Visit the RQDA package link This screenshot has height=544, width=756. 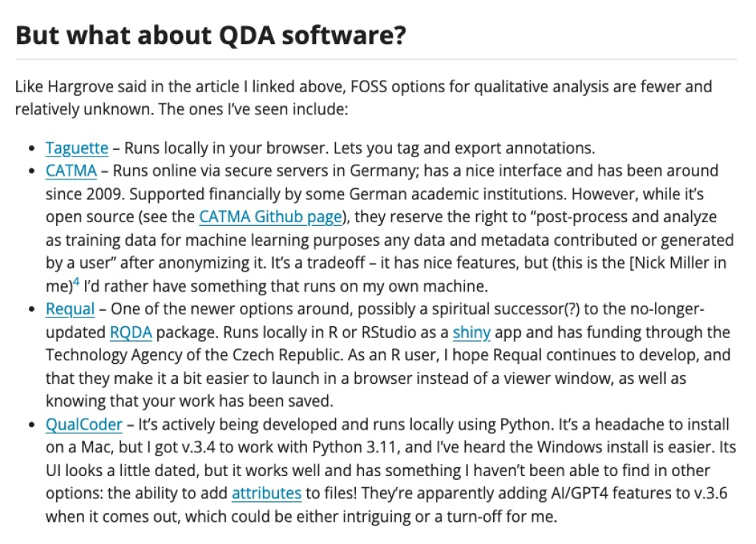(x=131, y=332)
